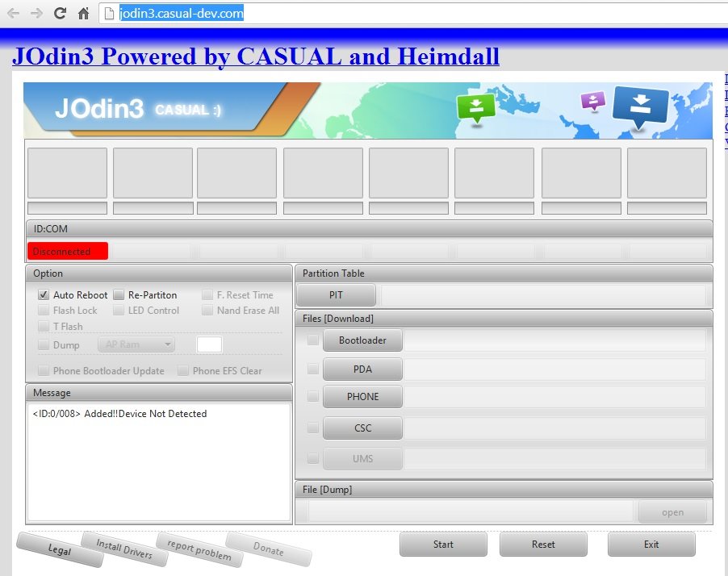
Task: Toggle the F. Reset Time checkbox
Action: (207, 295)
